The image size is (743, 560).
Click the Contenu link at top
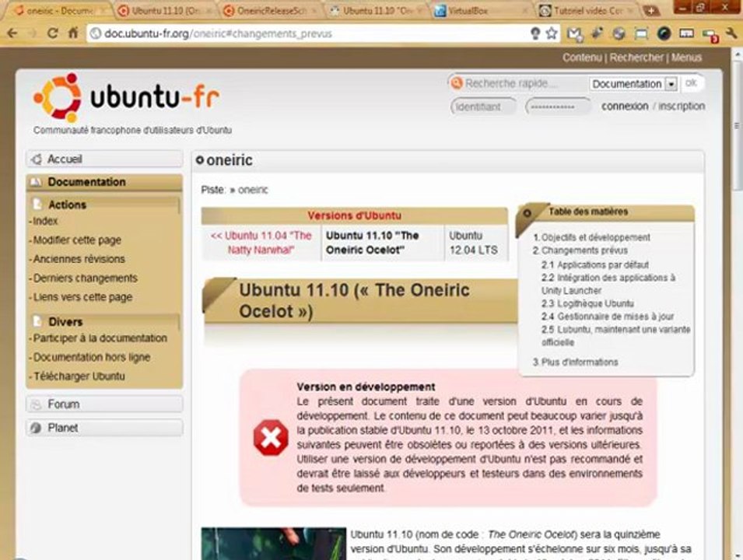pyautogui.click(x=582, y=58)
